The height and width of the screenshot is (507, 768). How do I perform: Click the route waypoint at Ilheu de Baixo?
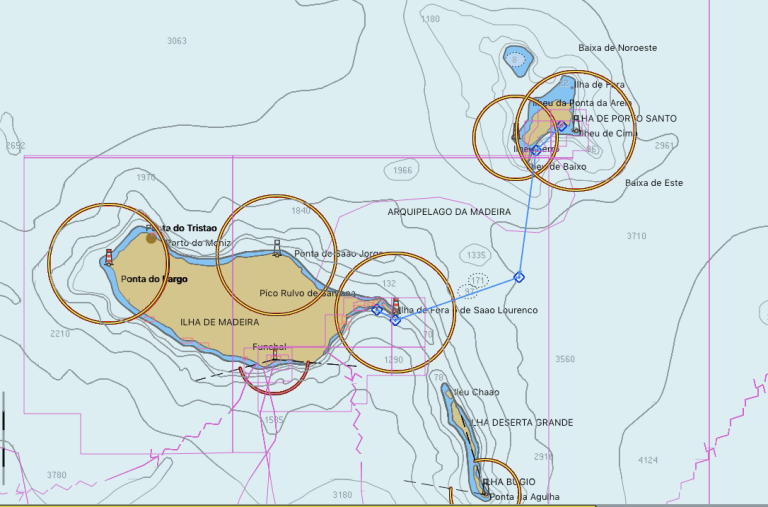click(536, 150)
